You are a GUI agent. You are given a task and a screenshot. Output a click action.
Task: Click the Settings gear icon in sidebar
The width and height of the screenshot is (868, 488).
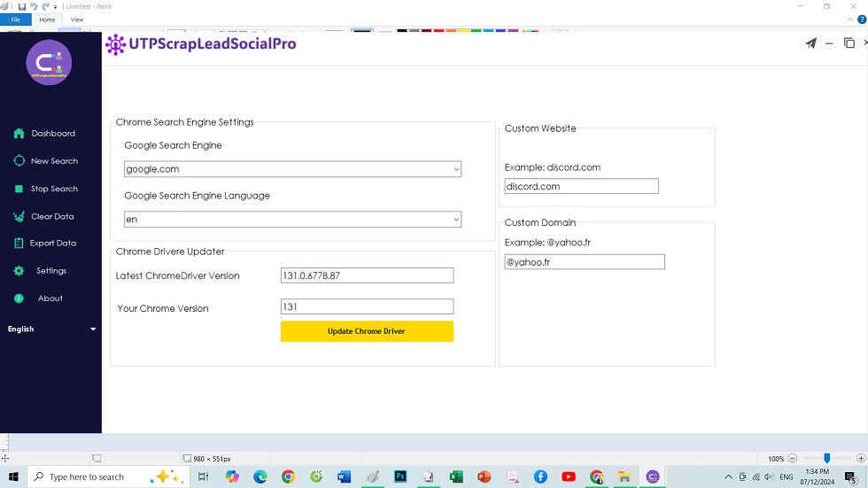(19, 271)
